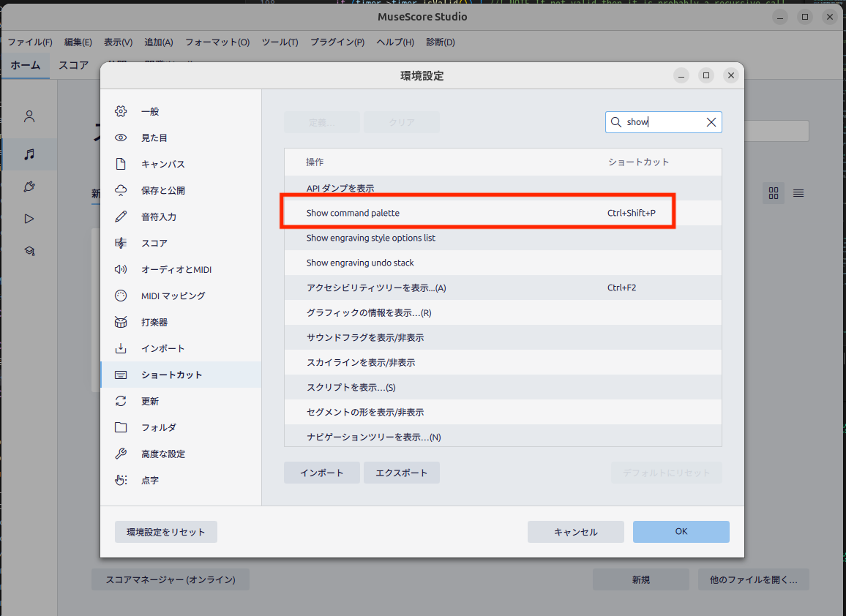This screenshot has height=616, width=846.
Task: Select scores music note icon in main sidebar
Action: click(29, 154)
